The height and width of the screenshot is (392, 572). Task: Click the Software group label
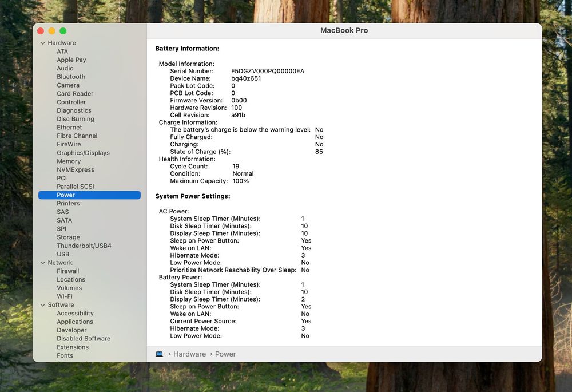(x=61, y=305)
